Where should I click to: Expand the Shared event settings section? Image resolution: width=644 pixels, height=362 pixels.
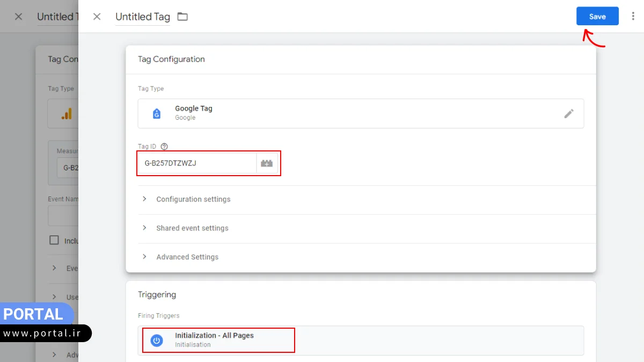pyautogui.click(x=192, y=228)
